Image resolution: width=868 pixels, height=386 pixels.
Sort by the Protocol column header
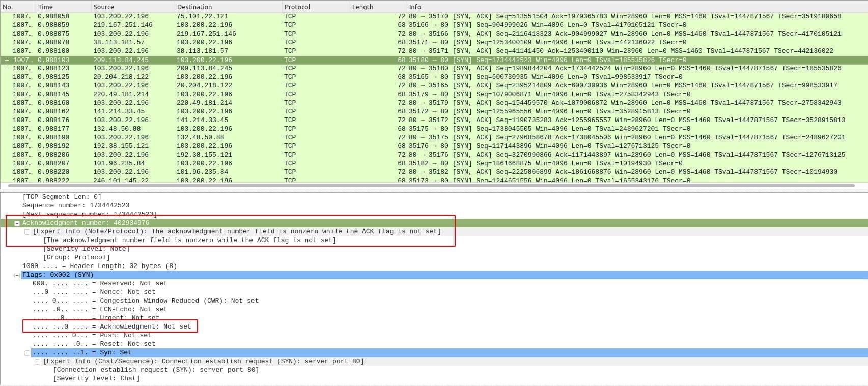click(297, 7)
